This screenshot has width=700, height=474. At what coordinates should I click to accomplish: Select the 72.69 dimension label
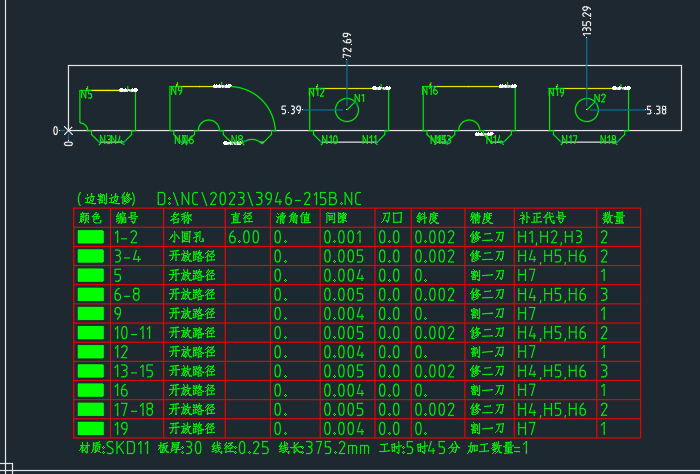point(347,45)
